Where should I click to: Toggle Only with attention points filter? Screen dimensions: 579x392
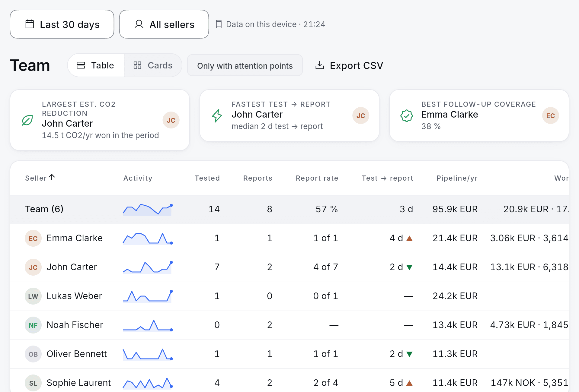(245, 65)
